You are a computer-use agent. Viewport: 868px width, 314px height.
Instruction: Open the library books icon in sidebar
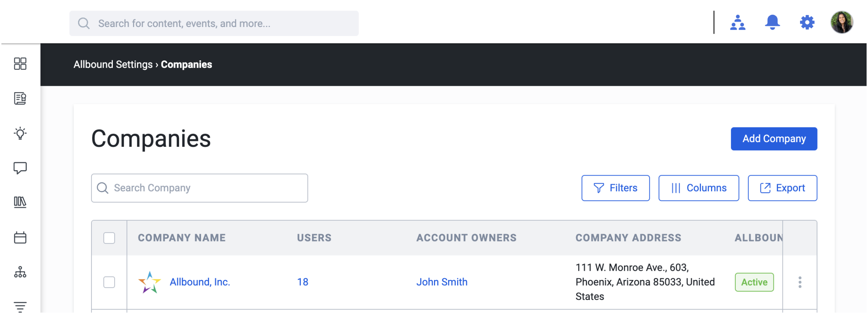coord(20,202)
